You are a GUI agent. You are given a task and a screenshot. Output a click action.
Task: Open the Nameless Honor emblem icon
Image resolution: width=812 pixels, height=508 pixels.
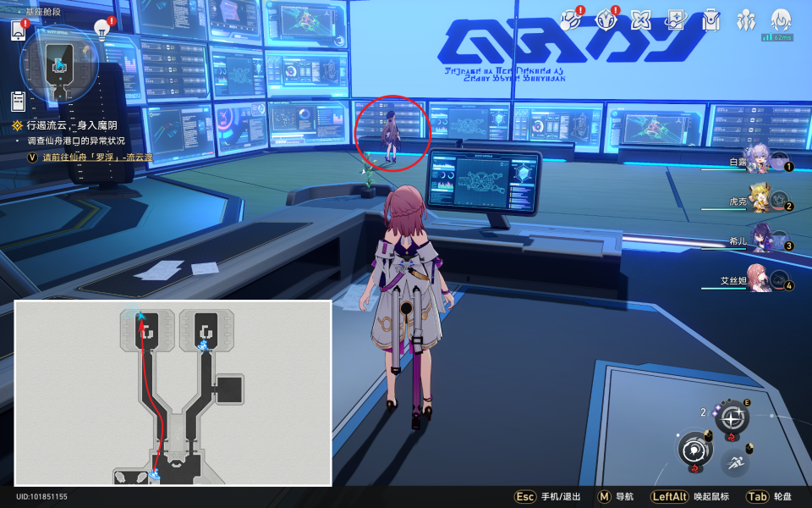tap(606, 20)
